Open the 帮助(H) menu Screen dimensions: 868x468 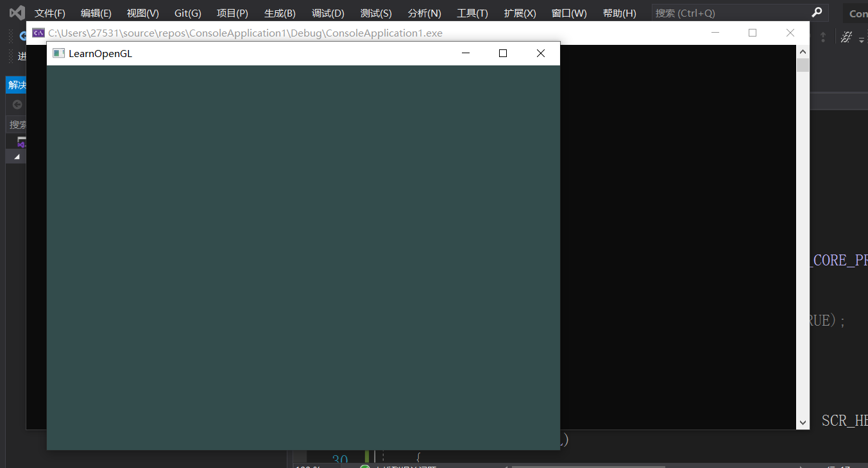[x=619, y=13]
